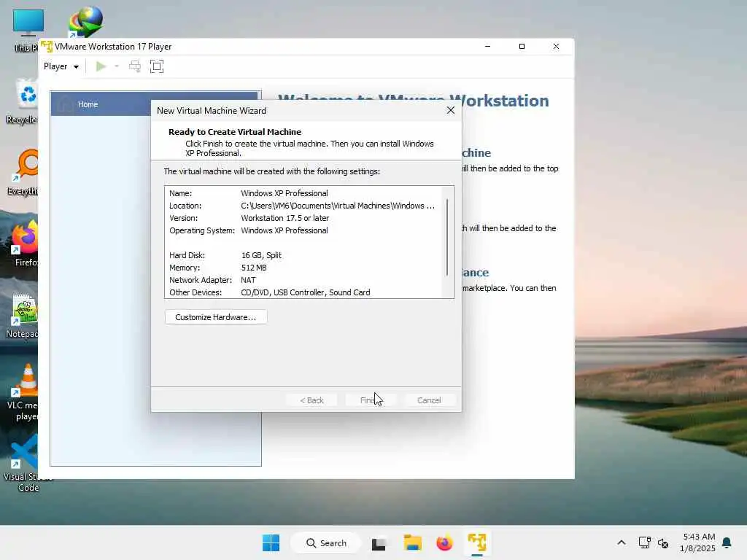Select the Home item in library panel
The width and height of the screenshot is (747, 560).
(155, 104)
